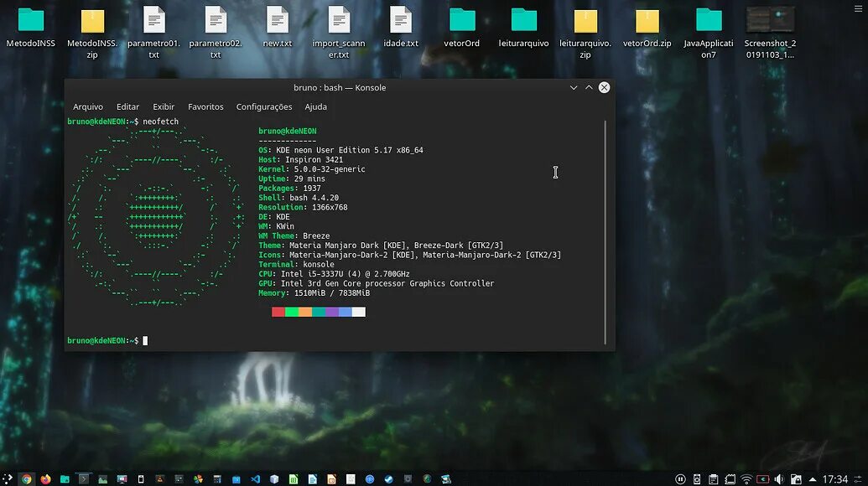Open LibreOffice Impress from taskbar

click(331, 478)
